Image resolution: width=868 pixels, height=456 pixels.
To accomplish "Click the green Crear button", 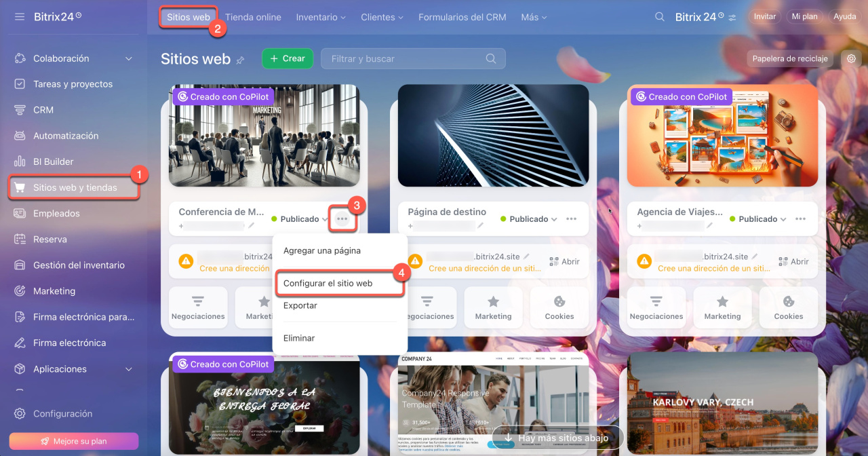I will (x=288, y=58).
